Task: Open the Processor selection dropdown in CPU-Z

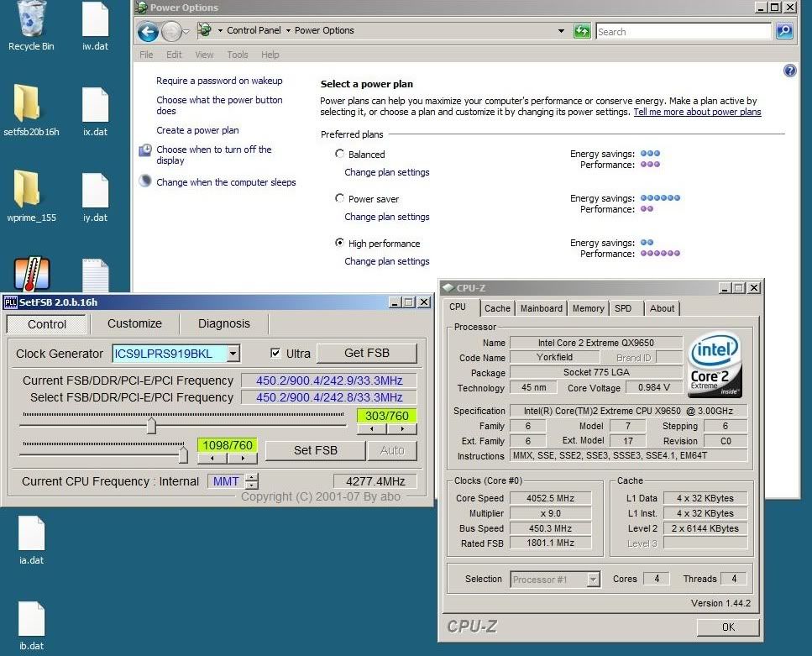Action: point(594,579)
